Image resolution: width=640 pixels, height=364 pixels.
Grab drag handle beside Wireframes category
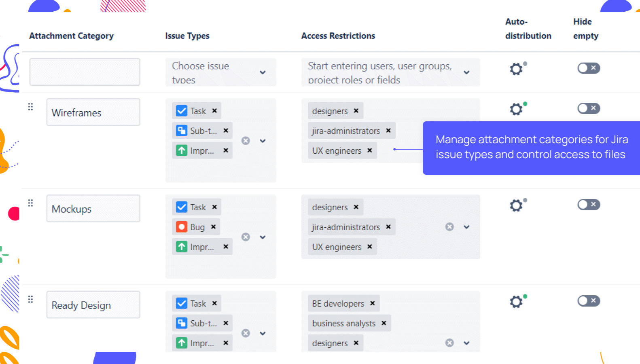pos(30,107)
